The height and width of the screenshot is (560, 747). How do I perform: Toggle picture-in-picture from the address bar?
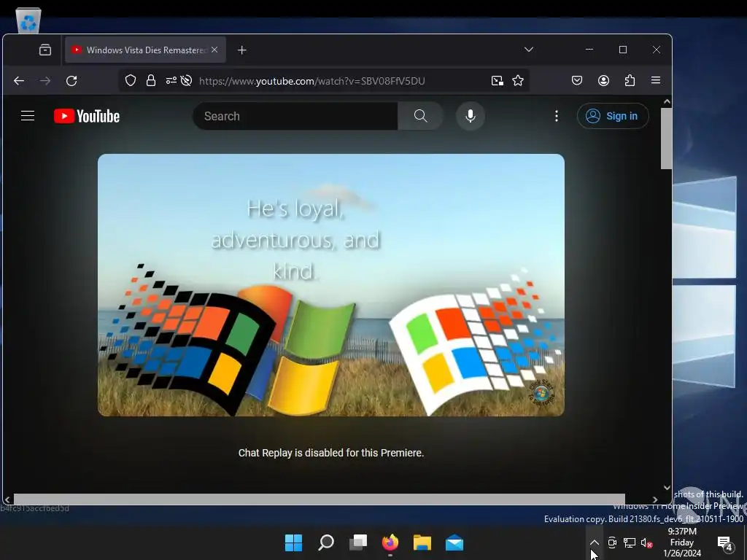[x=498, y=80]
